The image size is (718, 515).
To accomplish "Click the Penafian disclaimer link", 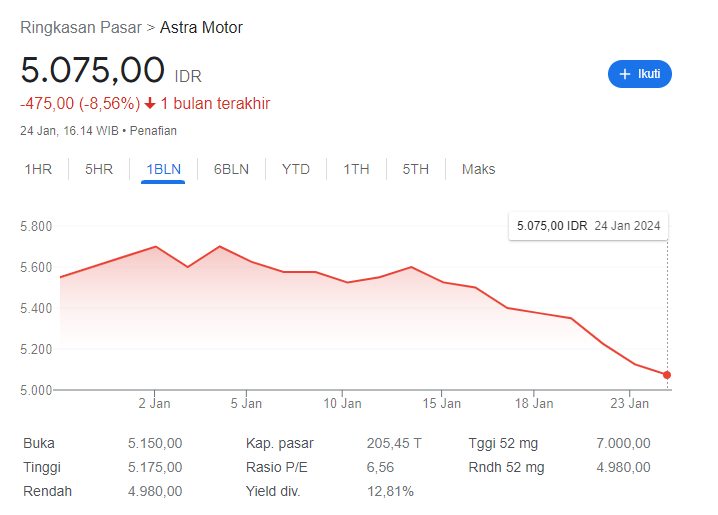I will point(153,131).
